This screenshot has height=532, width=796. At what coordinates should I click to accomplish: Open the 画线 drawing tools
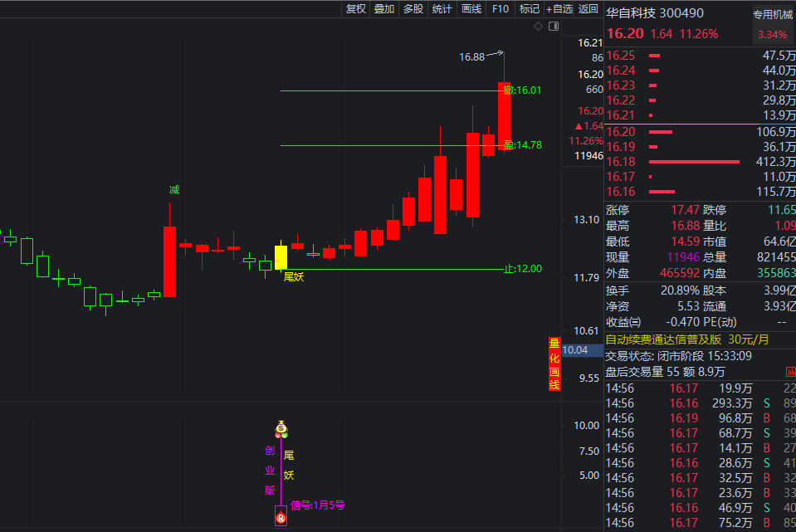[471, 9]
